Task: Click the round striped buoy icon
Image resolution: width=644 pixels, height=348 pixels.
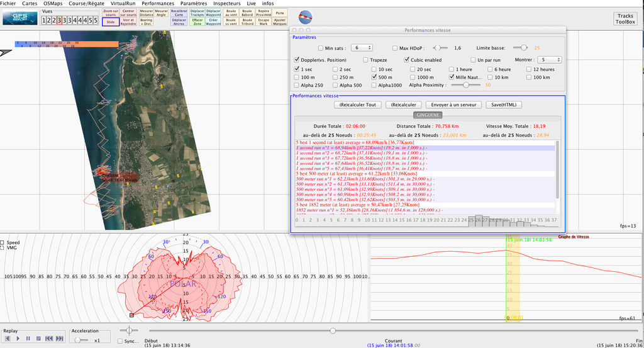Action: (x=305, y=17)
